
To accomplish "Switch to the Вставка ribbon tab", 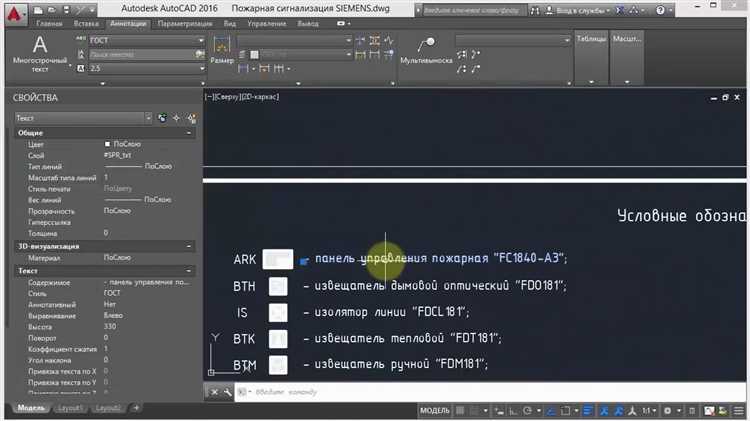I will pos(86,23).
